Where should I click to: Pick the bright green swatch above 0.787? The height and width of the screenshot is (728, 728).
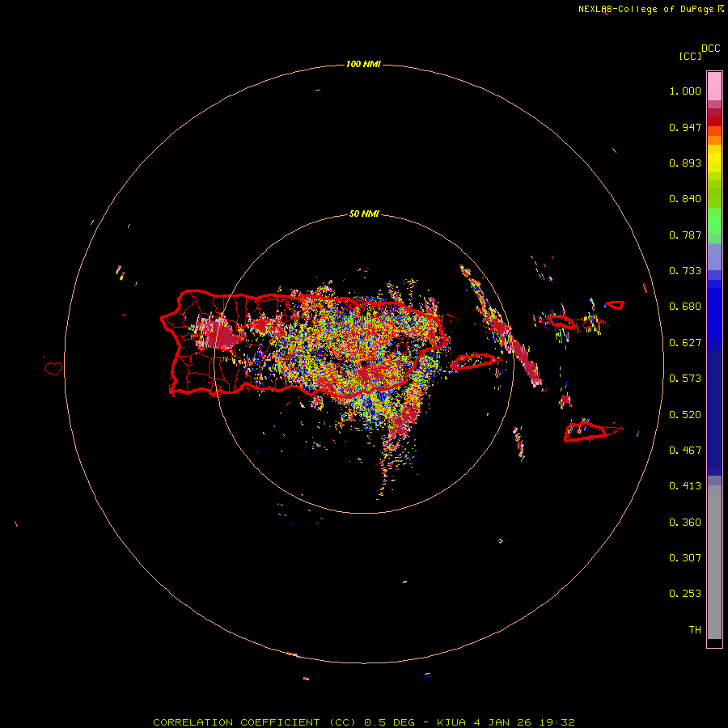714,221
